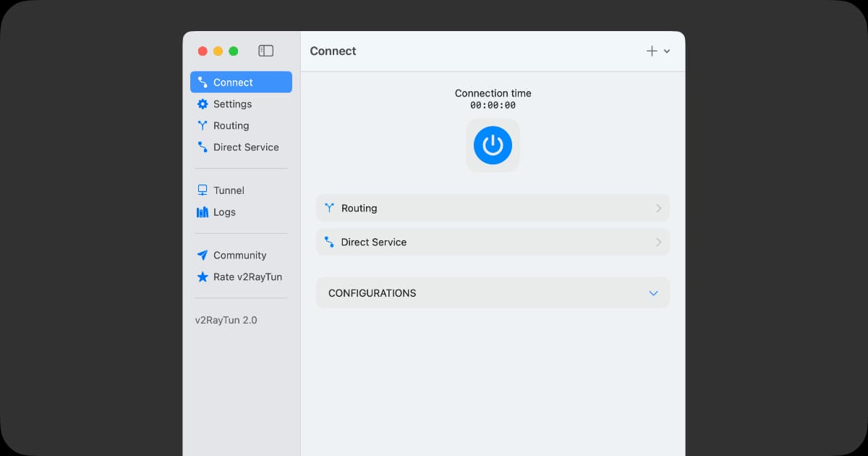Click the Routing row label in main panel
The image size is (868, 456).
click(359, 208)
